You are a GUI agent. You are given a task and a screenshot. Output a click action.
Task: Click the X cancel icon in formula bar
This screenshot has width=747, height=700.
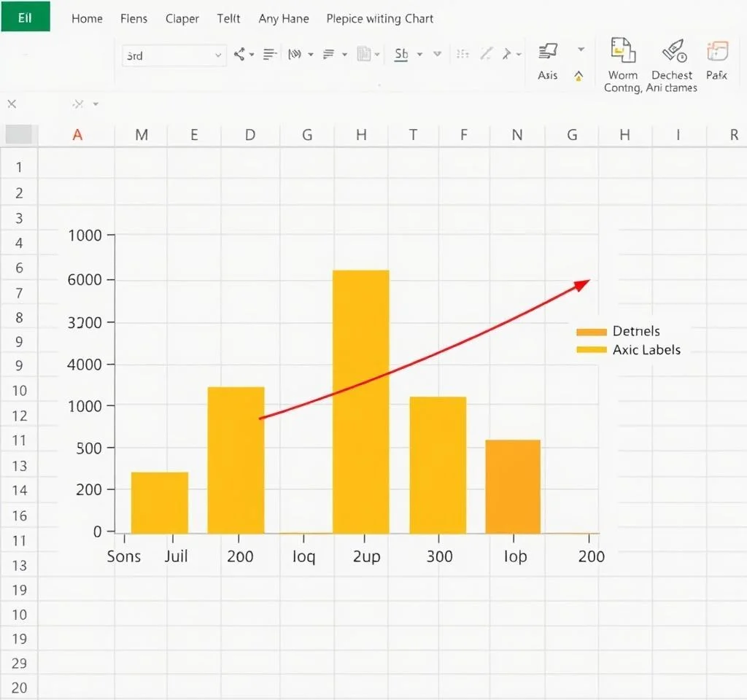click(x=12, y=104)
